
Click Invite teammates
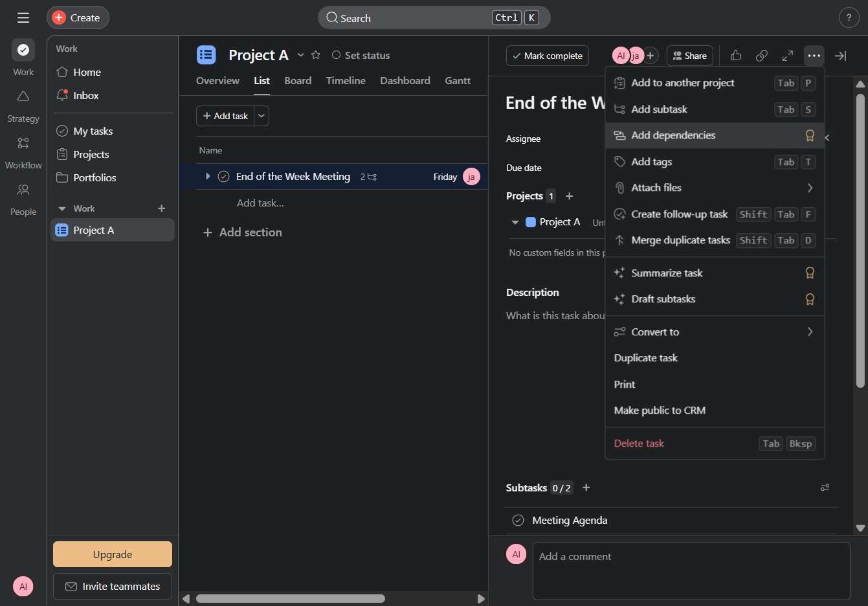(x=113, y=586)
